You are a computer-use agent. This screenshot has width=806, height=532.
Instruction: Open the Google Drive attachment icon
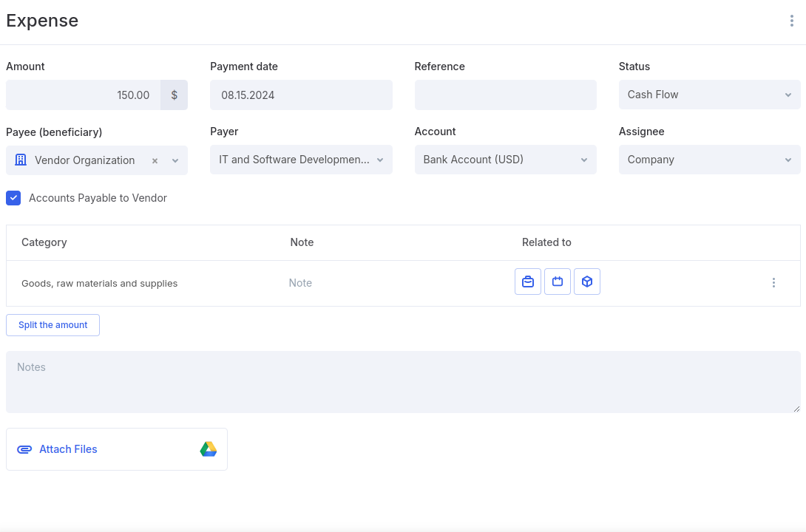[209, 449]
